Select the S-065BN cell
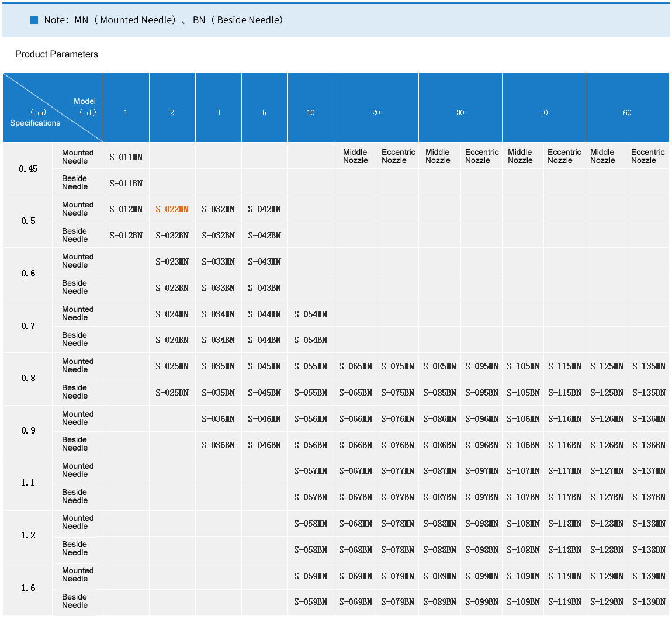 pyautogui.click(x=355, y=393)
